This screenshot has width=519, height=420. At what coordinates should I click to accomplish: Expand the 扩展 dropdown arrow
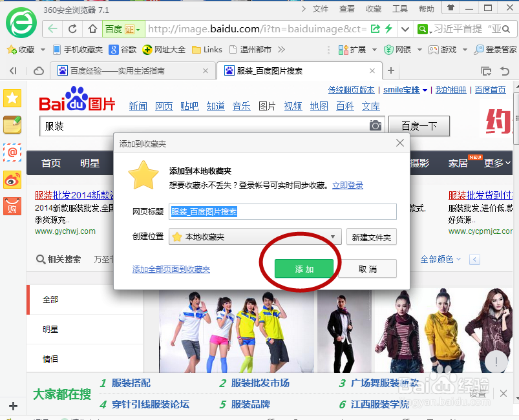[374, 50]
